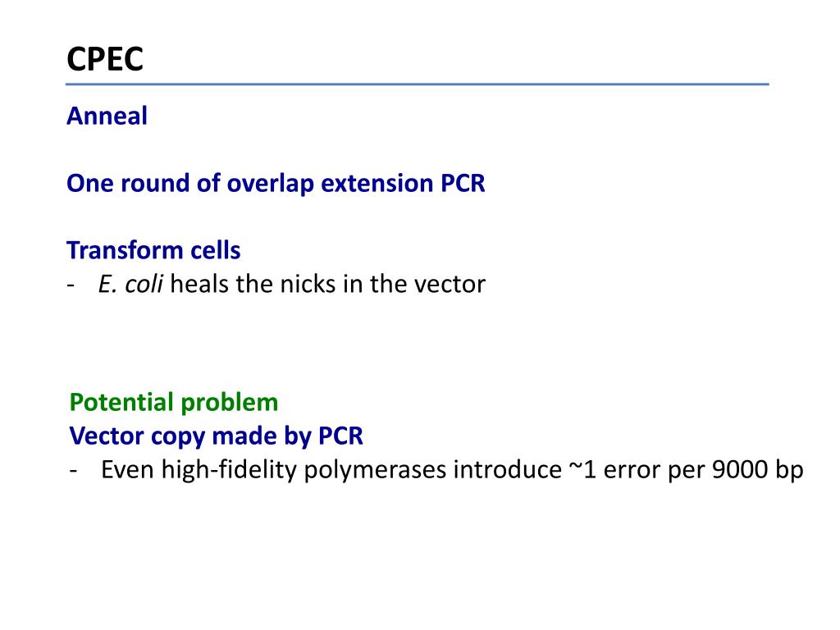Click the blue horizontal rule under title

coord(418,84)
